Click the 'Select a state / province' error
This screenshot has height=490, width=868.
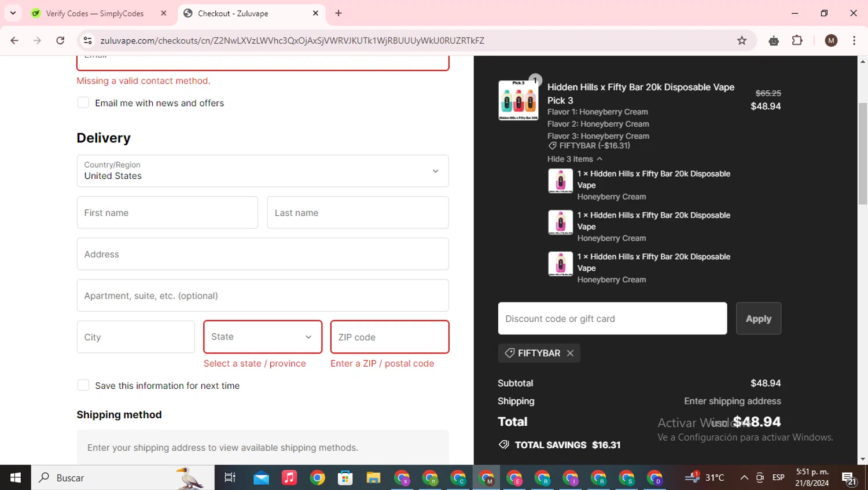(x=255, y=363)
